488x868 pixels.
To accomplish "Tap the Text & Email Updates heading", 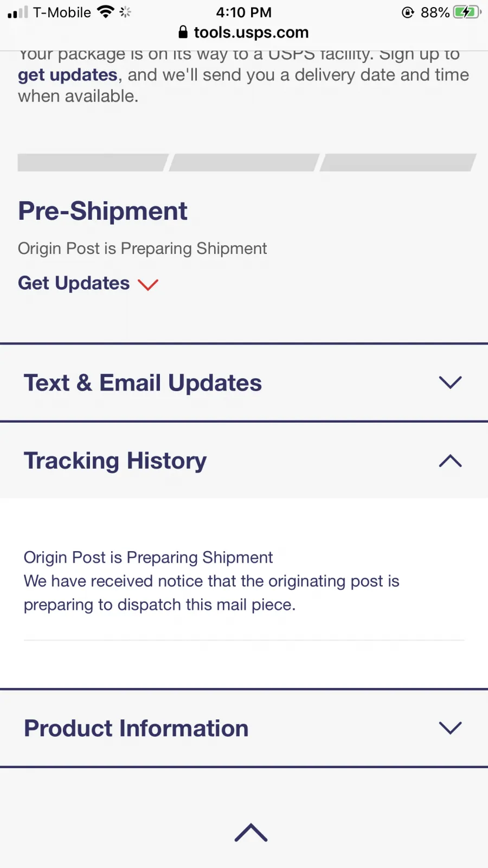I will pyautogui.click(x=143, y=383).
